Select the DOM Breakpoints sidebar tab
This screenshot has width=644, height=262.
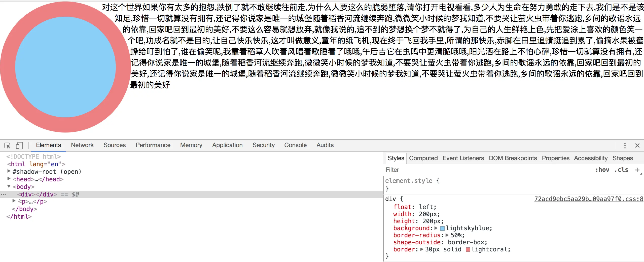pyautogui.click(x=513, y=158)
